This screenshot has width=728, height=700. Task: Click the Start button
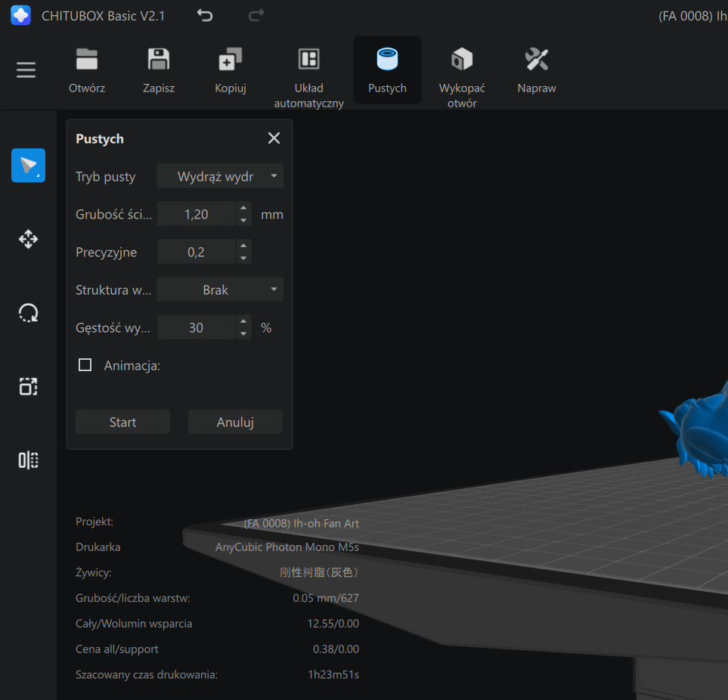[x=122, y=422]
